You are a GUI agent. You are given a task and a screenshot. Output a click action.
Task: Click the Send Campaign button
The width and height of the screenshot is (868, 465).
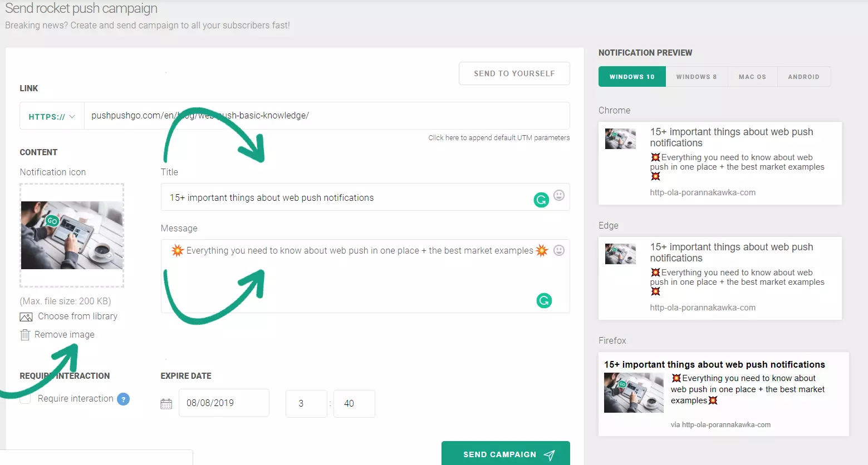(506, 454)
